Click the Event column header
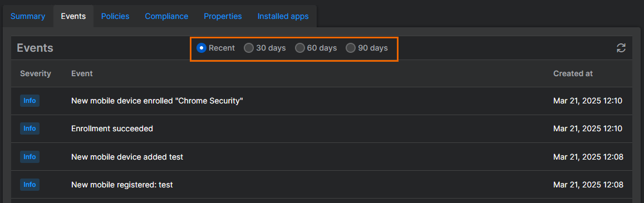This screenshot has width=644, height=203. (82, 73)
